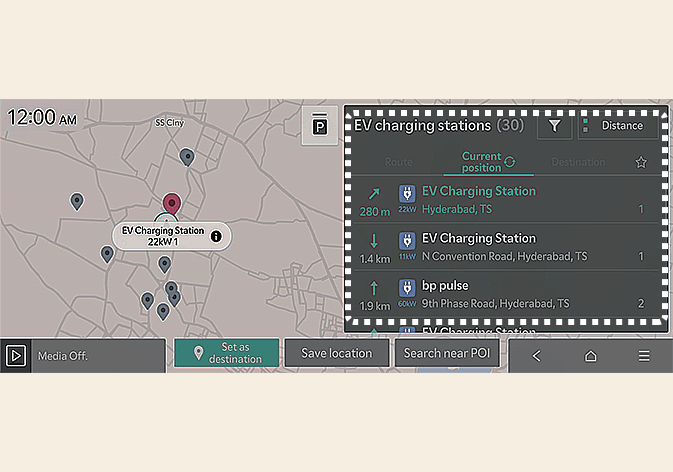Switch to the Destination tab
Image resolution: width=673 pixels, height=472 pixels.
(577, 162)
